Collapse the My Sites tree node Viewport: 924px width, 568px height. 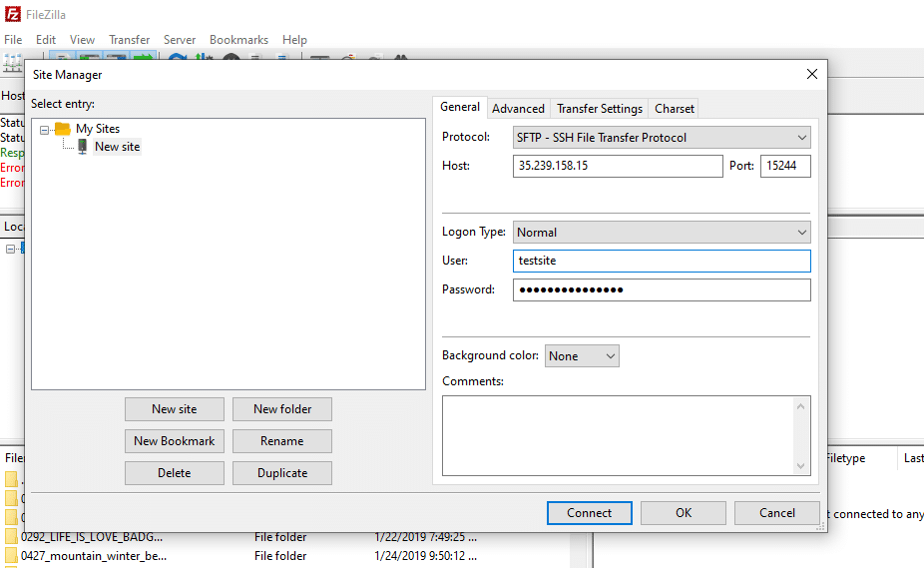44,129
